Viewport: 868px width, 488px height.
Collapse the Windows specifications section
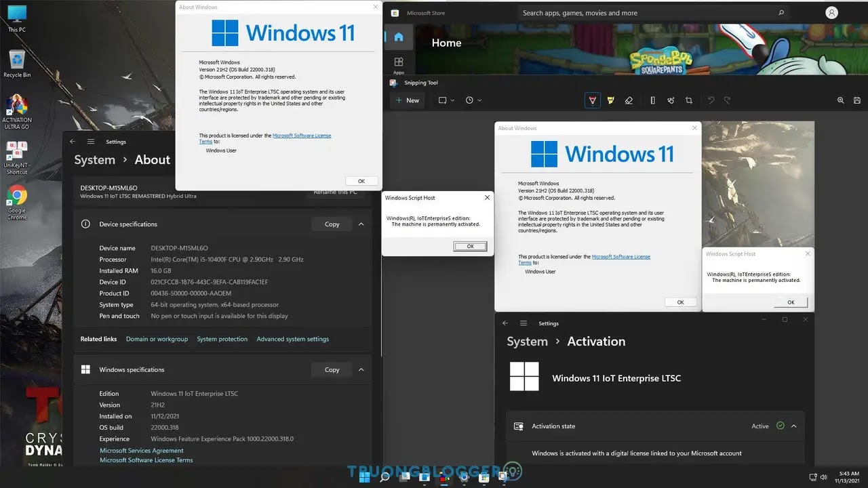tap(361, 370)
